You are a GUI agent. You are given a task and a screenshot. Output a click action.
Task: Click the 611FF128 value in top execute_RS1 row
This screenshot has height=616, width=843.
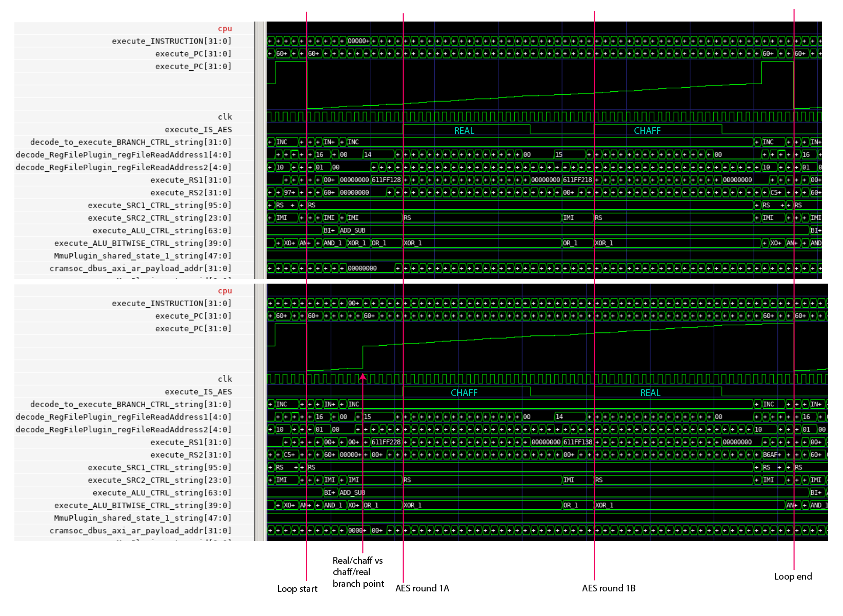click(386, 180)
